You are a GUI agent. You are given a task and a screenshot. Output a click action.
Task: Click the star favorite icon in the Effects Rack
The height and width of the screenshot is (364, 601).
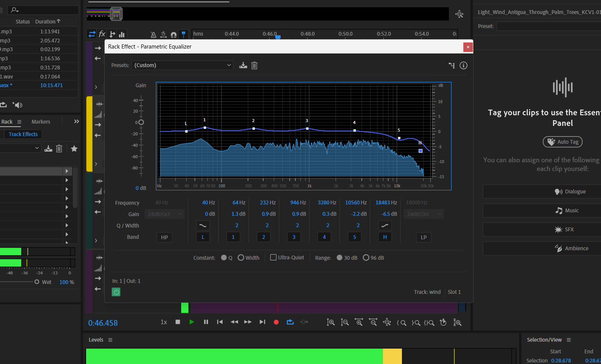pos(74,149)
